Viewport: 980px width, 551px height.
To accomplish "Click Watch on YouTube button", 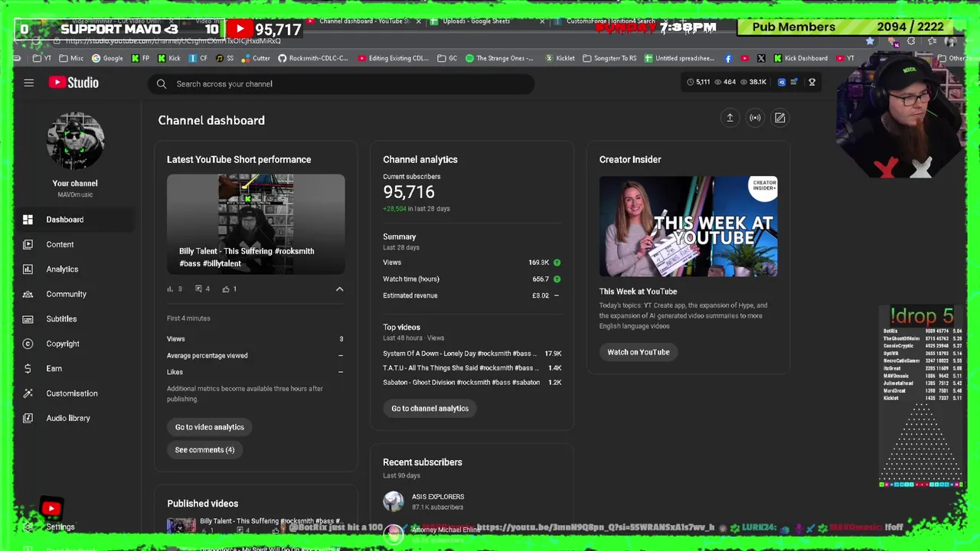I will (639, 352).
